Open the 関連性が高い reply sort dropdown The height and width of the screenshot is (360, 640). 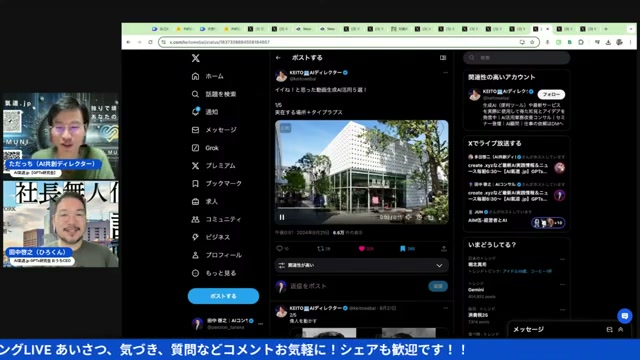click(362, 265)
